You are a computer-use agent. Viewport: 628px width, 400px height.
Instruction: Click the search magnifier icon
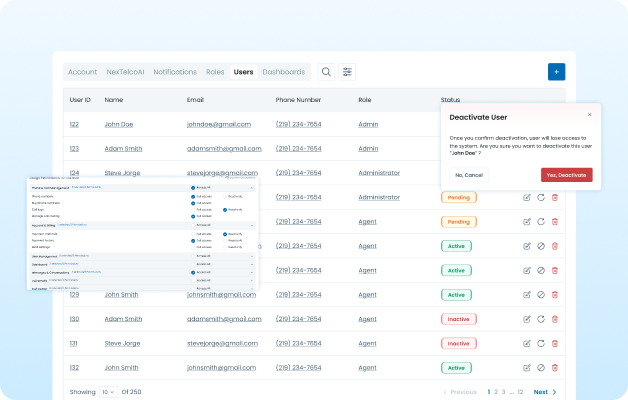tap(326, 72)
